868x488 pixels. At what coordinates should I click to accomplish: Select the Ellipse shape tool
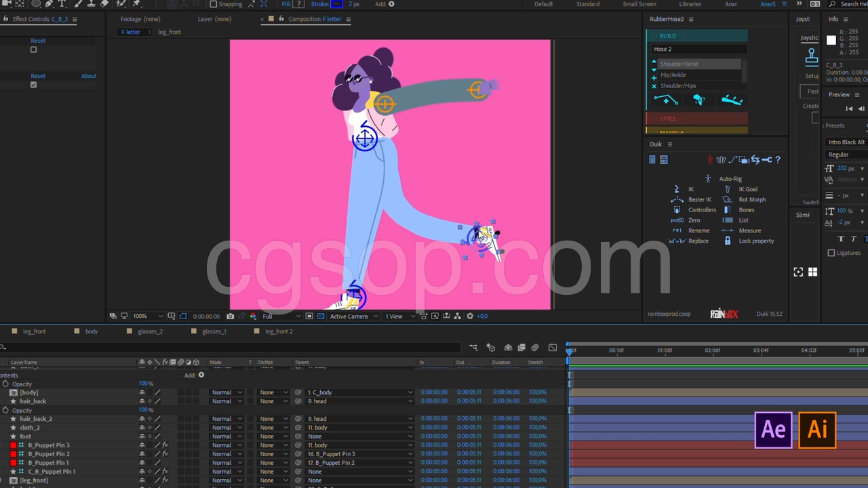[36, 3]
